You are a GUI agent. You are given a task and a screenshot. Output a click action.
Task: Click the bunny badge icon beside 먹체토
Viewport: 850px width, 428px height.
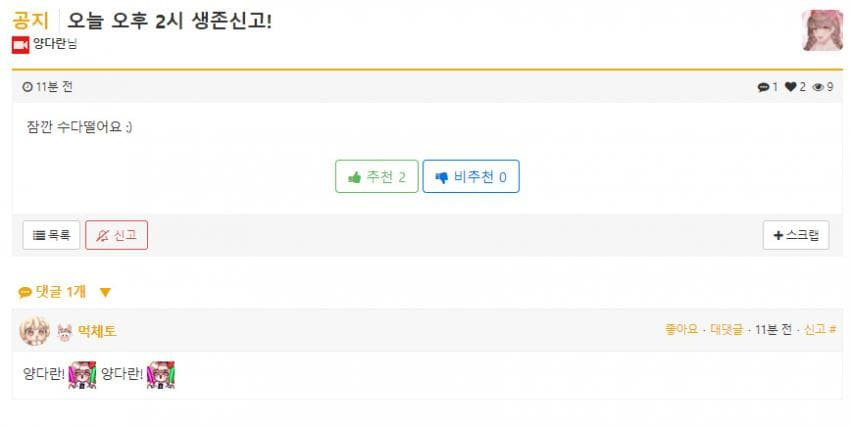tap(65, 332)
